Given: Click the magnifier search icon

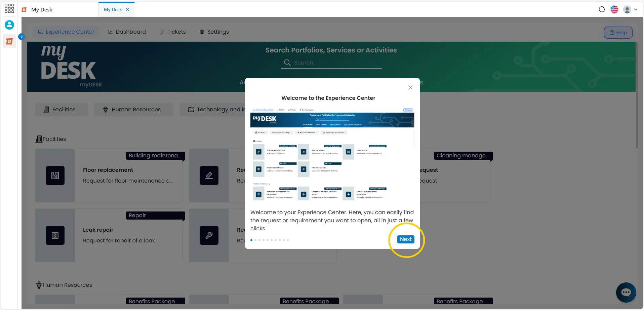Looking at the screenshot, I should pos(287,63).
